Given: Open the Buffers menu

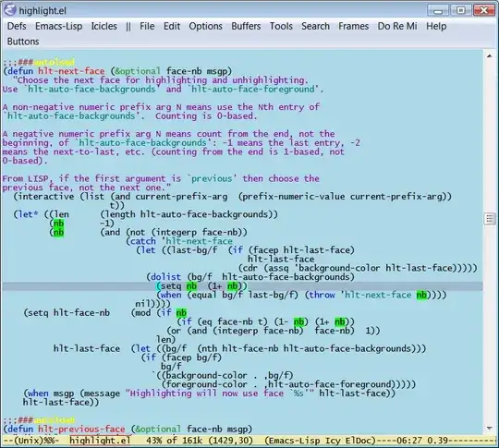Looking at the screenshot, I should (x=246, y=26).
